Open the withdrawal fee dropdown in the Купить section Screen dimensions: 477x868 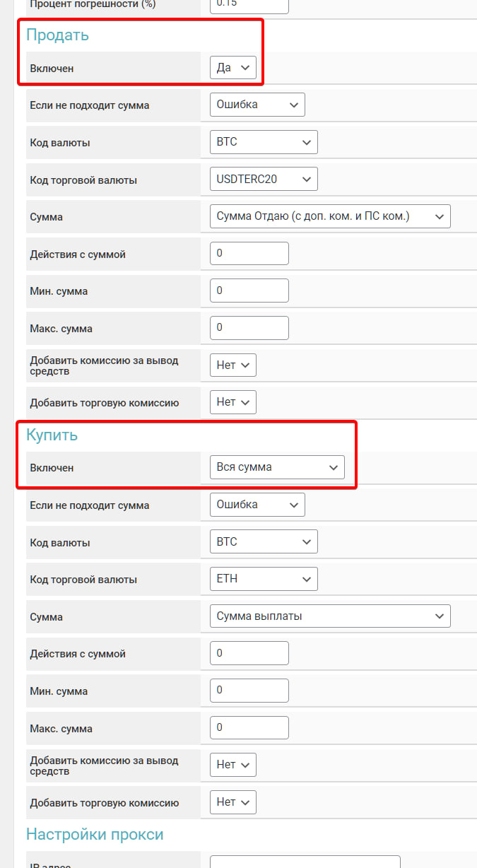pyautogui.click(x=232, y=765)
